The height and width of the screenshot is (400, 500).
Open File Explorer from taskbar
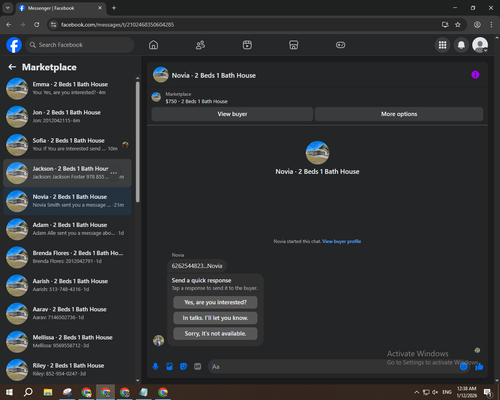point(48,392)
